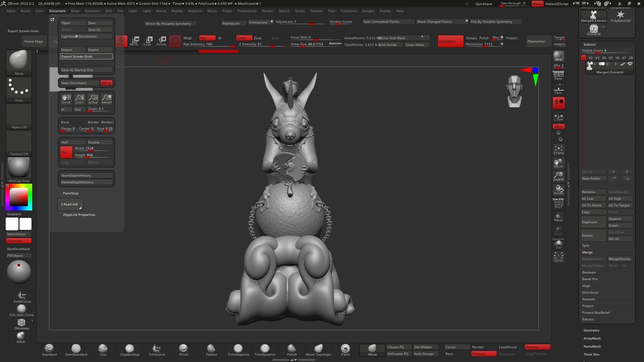Toggle Zadd sculpt mode
The width and height of the screenshot is (644, 362).
pyautogui.click(x=244, y=38)
